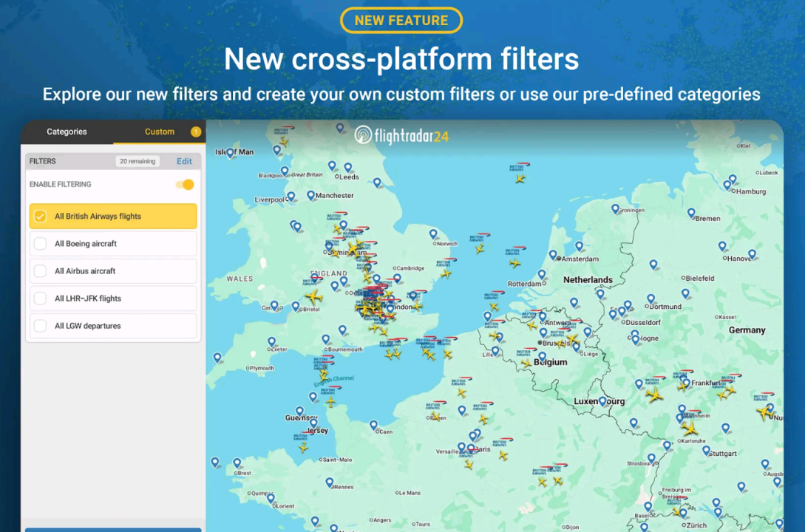Select the Rotterdam airport pin
Viewport: 805px width, 532px height.
pos(542,275)
